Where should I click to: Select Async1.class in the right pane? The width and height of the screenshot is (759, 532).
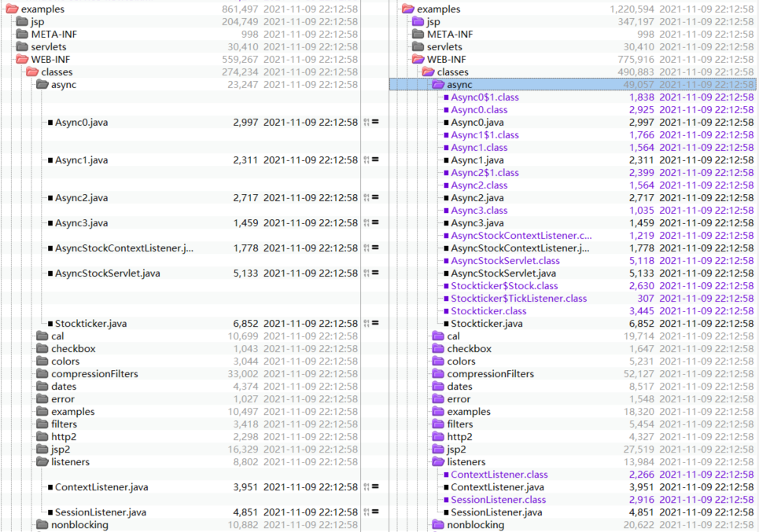pos(479,148)
